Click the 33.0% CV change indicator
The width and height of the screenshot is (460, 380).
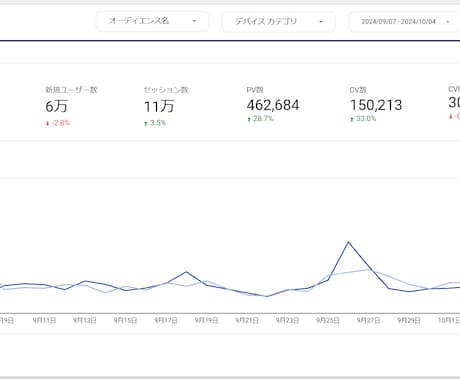pos(363,119)
